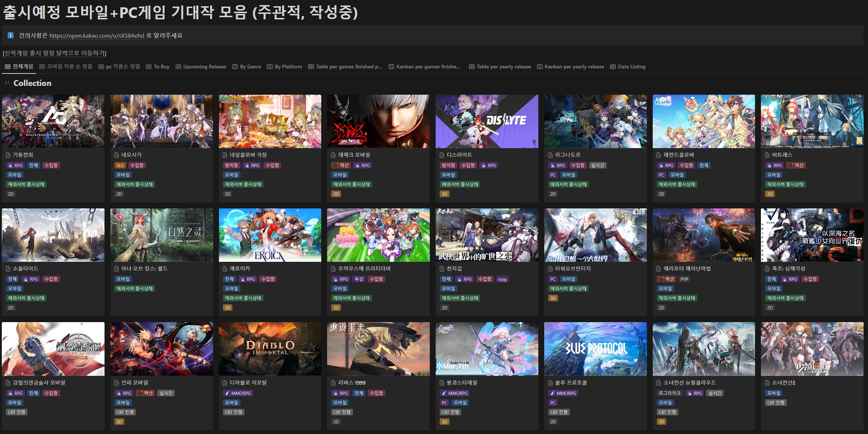Open the 네오사가 card thumbnail
The width and height of the screenshot is (868, 434).
click(162, 121)
